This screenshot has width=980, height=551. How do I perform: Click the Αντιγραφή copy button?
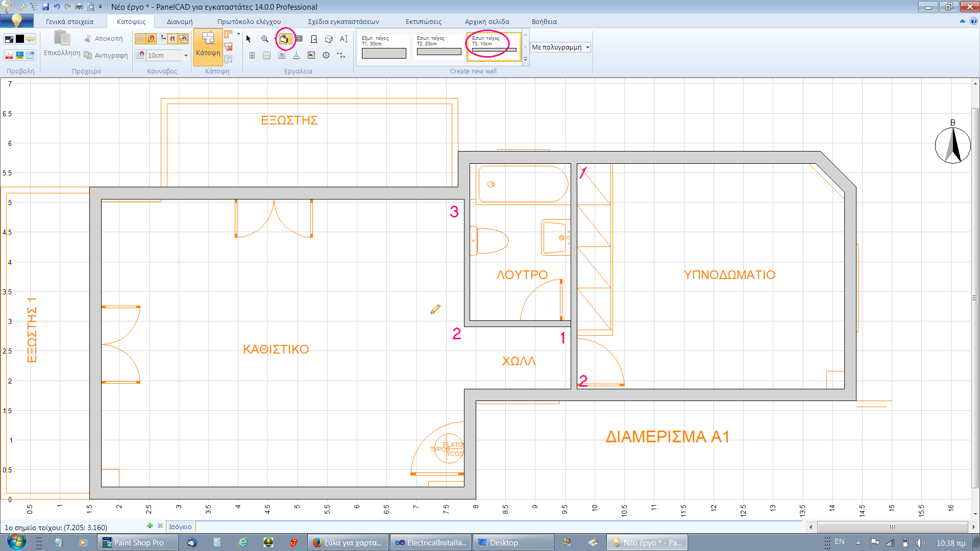click(106, 55)
